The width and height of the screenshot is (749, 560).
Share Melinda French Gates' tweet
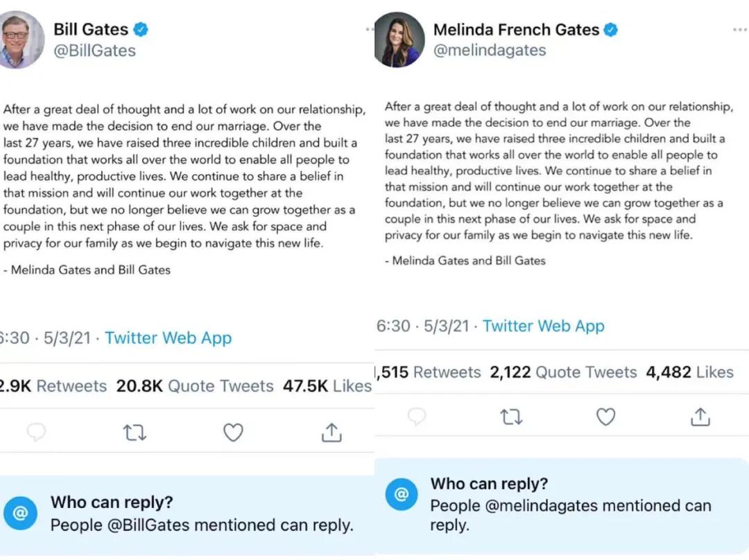tap(700, 417)
